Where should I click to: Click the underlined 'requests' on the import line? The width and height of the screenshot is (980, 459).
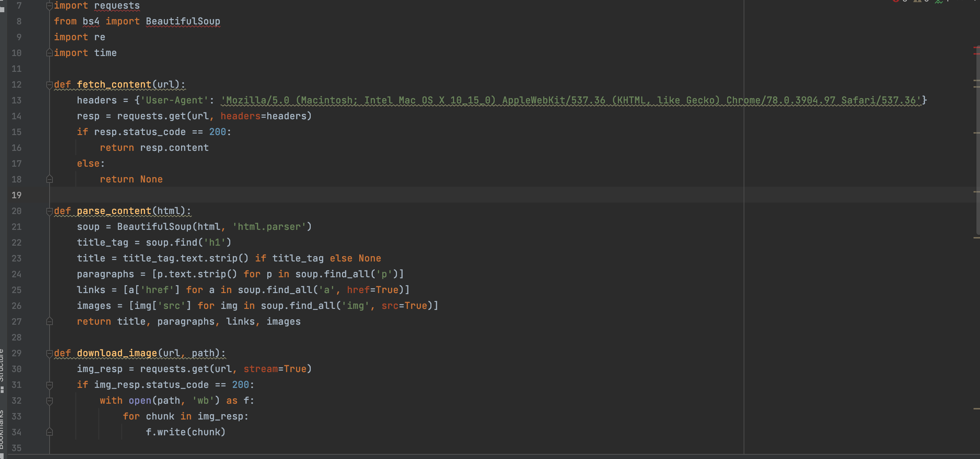[117, 6]
